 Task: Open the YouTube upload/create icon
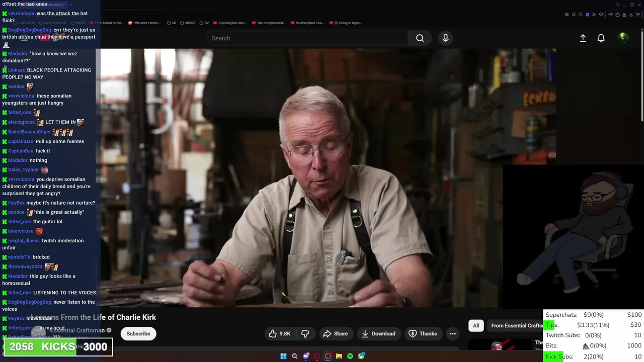pos(583,38)
